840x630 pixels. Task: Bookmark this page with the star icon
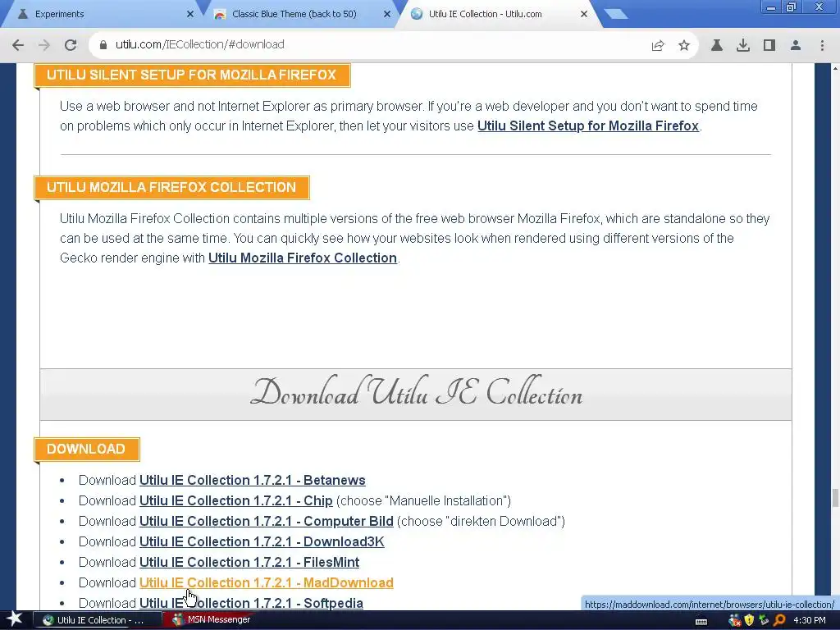(x=684, y=45)
